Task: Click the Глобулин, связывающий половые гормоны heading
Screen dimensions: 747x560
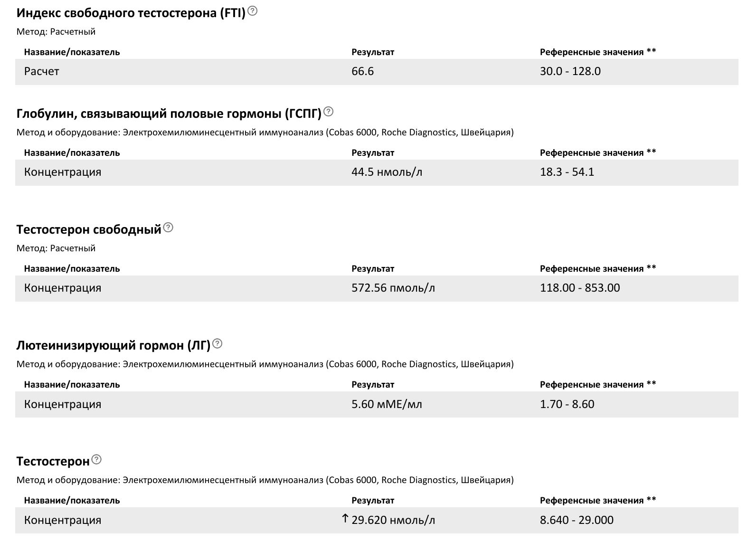Action: (169, 114)
